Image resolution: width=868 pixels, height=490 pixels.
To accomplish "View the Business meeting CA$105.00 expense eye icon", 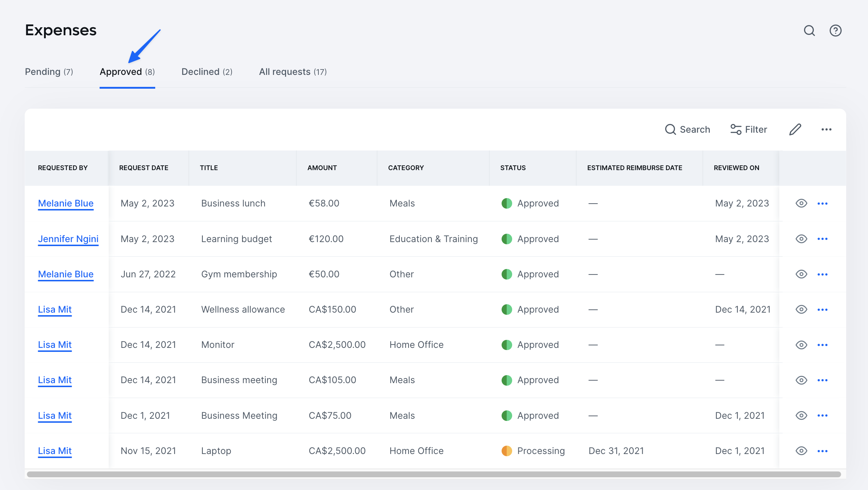I will coord(801,380).
